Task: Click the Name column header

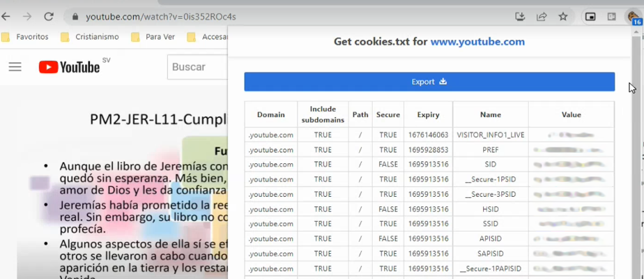Action: 491,114
